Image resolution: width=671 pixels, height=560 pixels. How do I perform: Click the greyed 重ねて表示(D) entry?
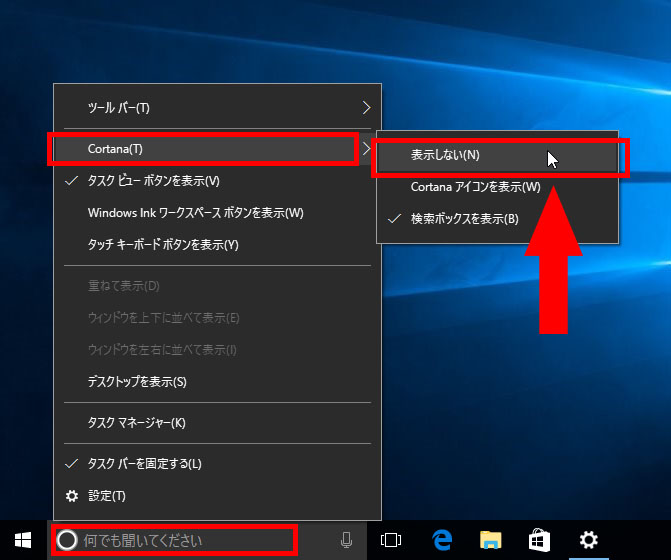coord(217,286)
